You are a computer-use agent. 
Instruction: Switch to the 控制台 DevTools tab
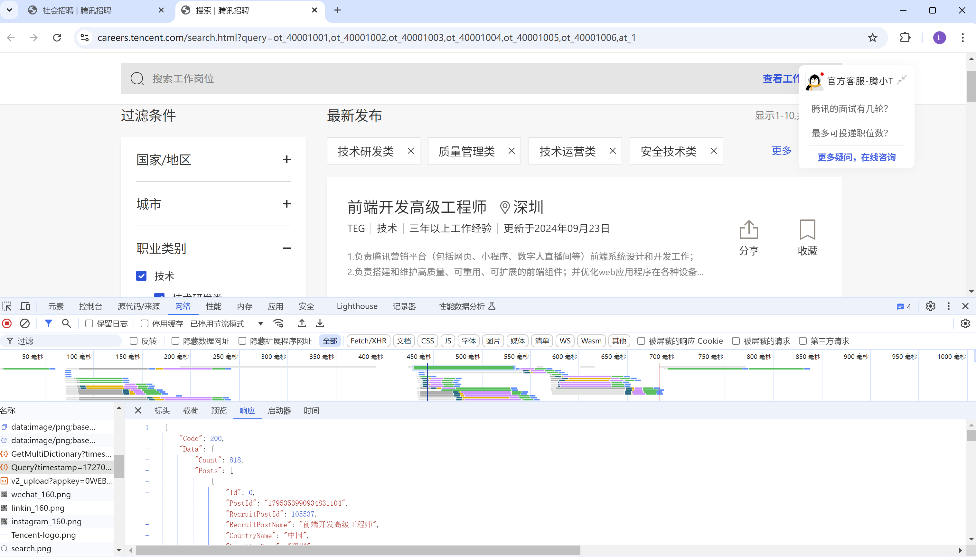point(90,306)
